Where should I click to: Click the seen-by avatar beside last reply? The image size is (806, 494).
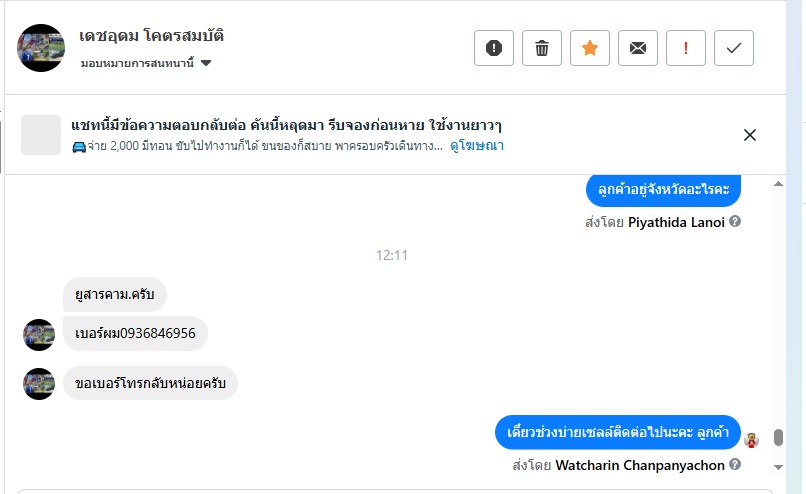[752, 439]
